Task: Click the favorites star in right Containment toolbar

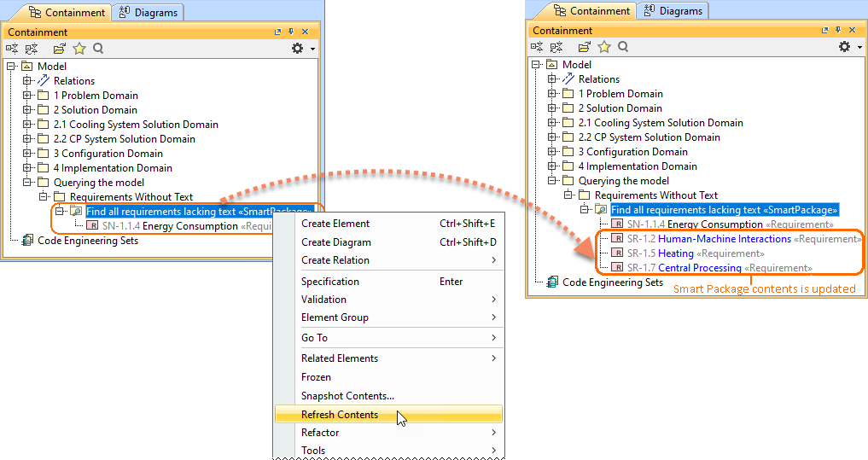Action: coord(604,47)
